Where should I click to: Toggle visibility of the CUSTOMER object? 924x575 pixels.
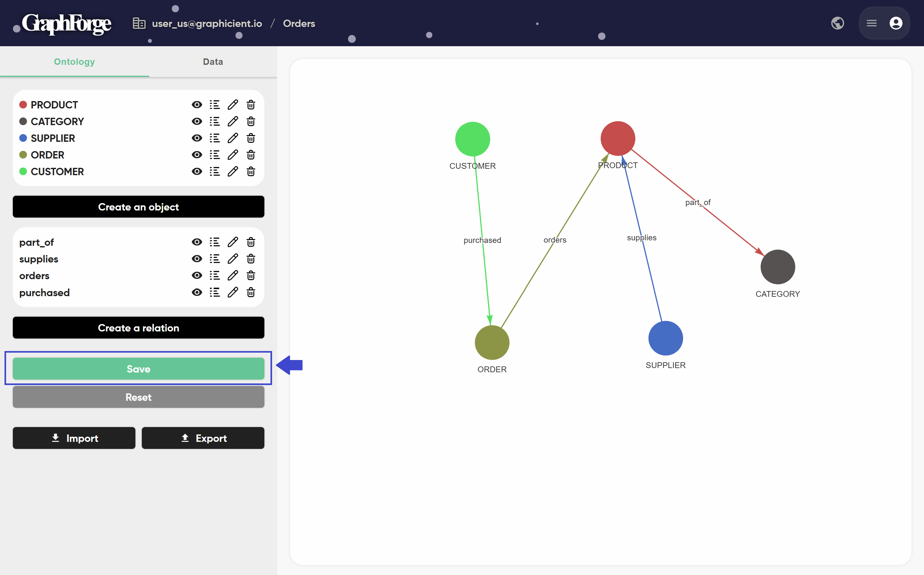(197, 172)
